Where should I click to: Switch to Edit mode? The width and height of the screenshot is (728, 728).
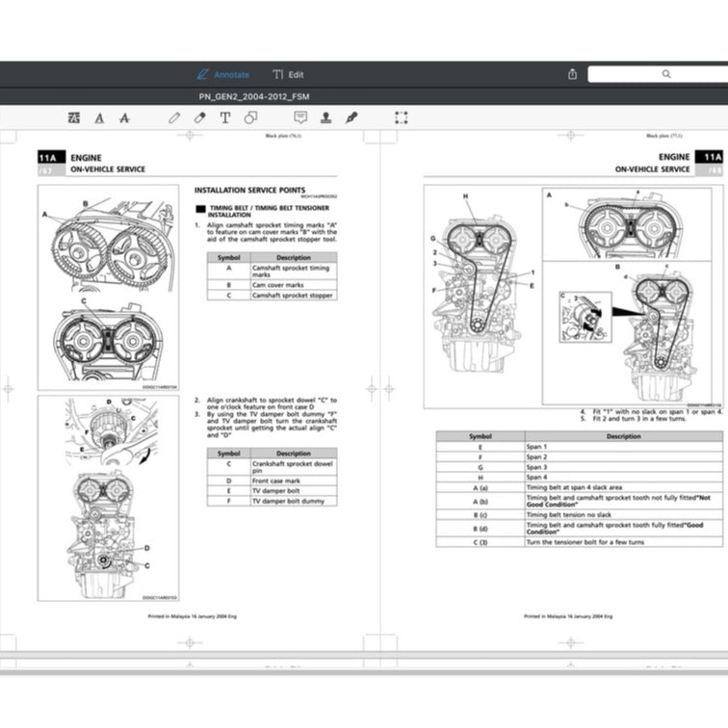pyautogui.click(x=288, y=74)
